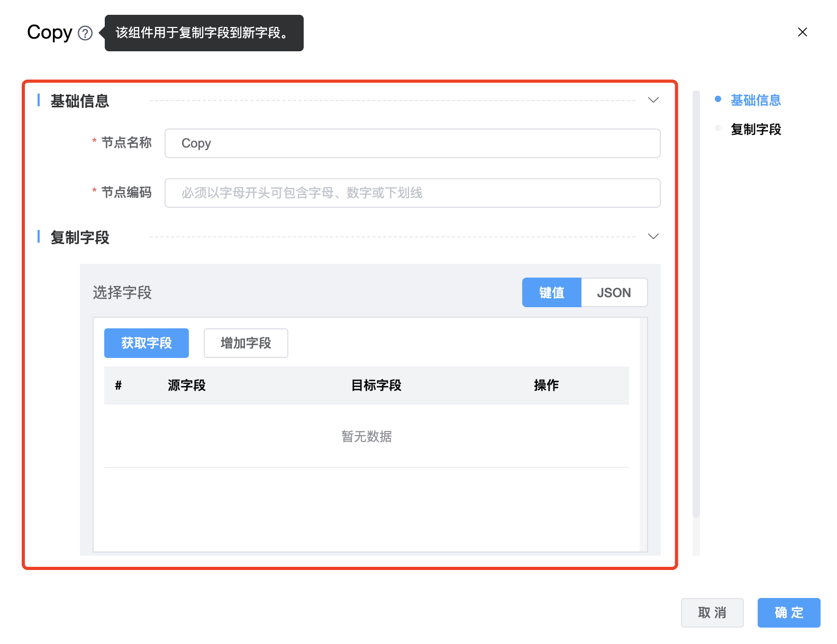Jump to 复制字段 in the anchor navigation

[756, 129]
